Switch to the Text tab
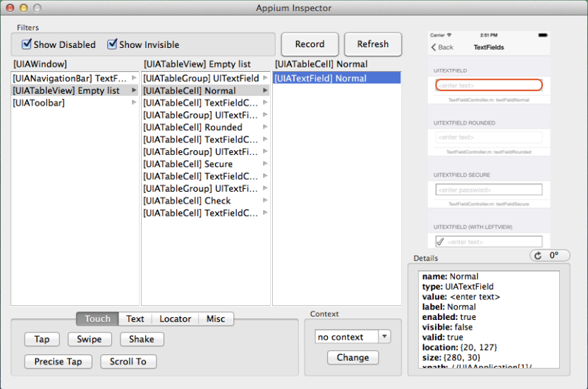Screen dimensions: 588x389 tap(135, 319)
